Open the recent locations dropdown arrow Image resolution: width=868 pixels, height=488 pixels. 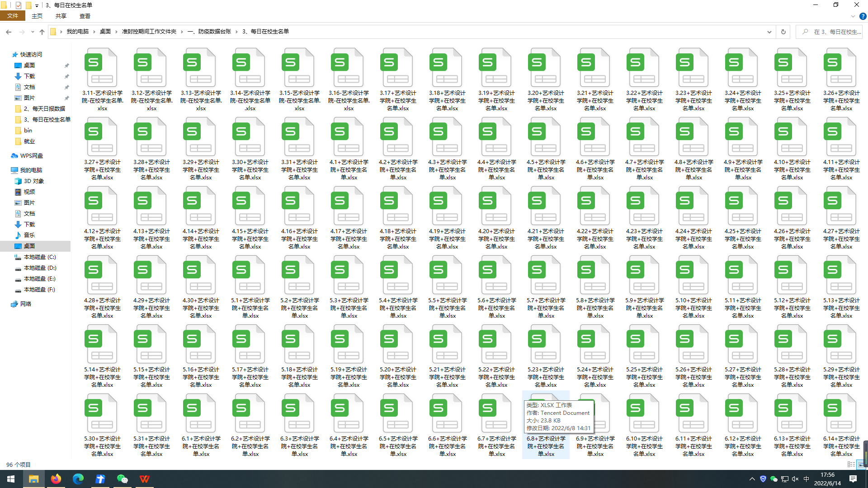click(x=33, y=32)
